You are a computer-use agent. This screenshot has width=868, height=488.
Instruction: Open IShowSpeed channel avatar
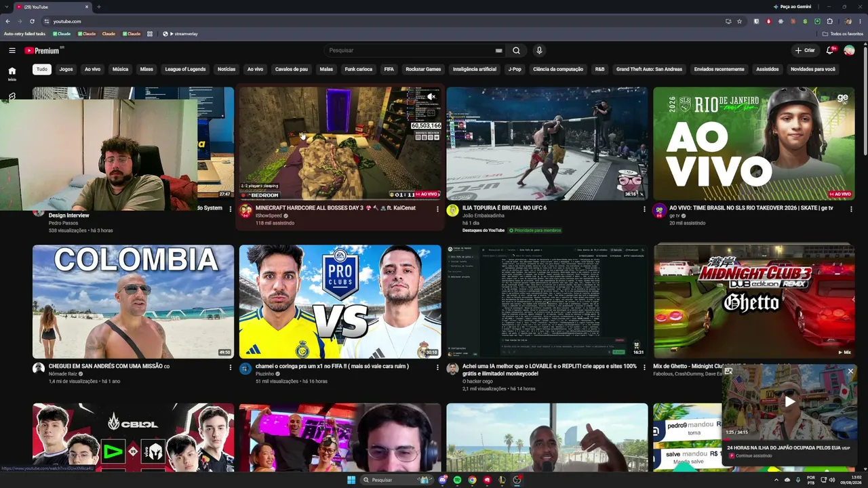(x=245, y=211)
